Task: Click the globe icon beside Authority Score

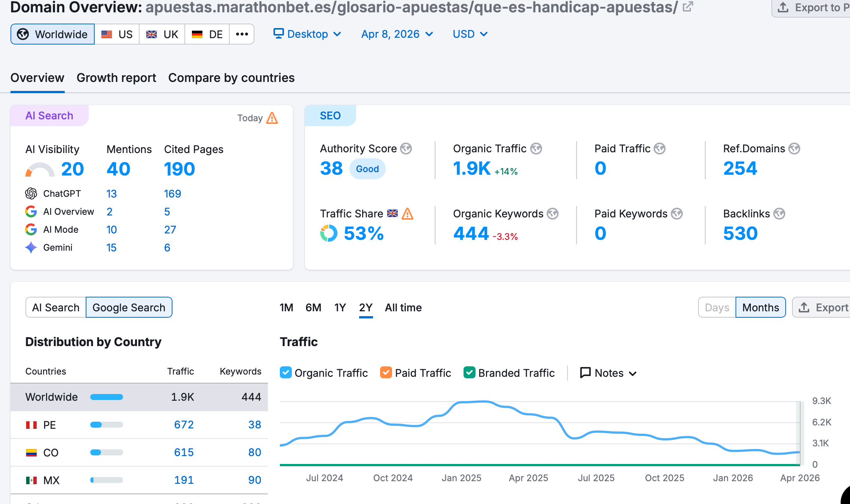Action: tap(406, 149)
